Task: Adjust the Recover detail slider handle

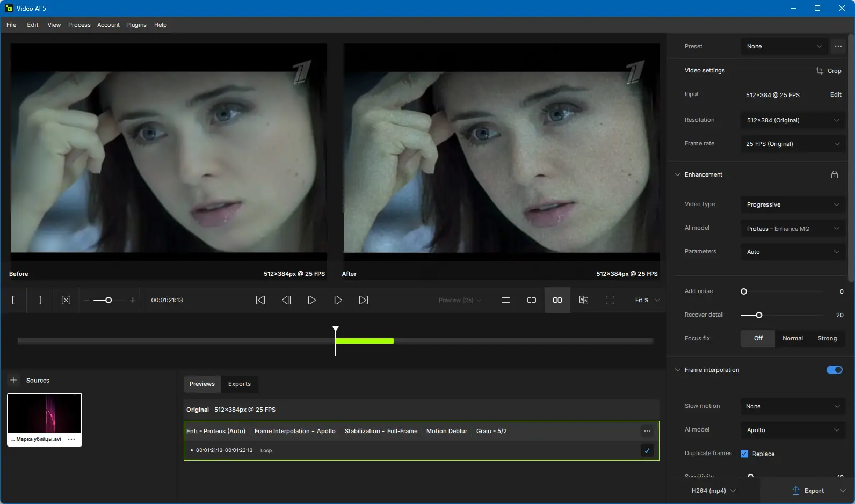Action: pyautogui.click(x=759, y=315)
